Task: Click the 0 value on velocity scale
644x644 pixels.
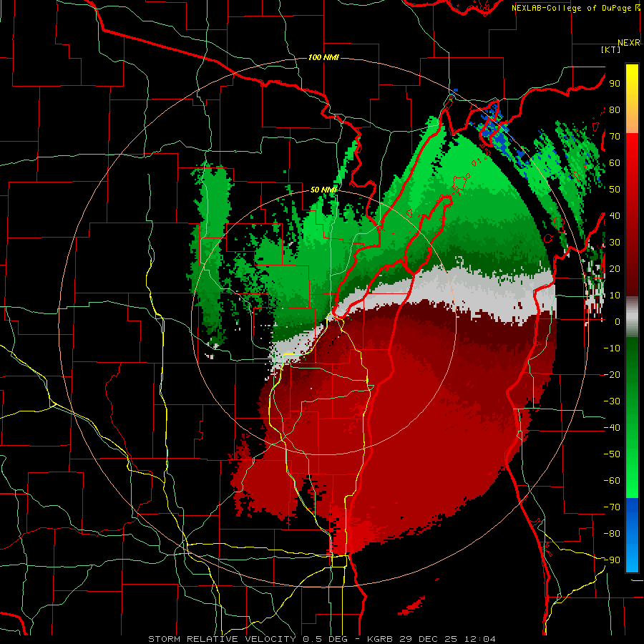Action: 618,321
